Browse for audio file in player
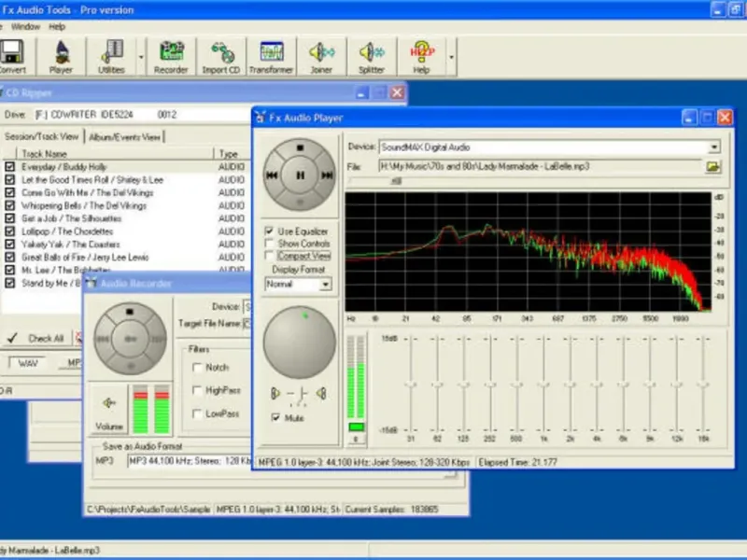This screenshot has width=747, height=560. coord(713,167)
